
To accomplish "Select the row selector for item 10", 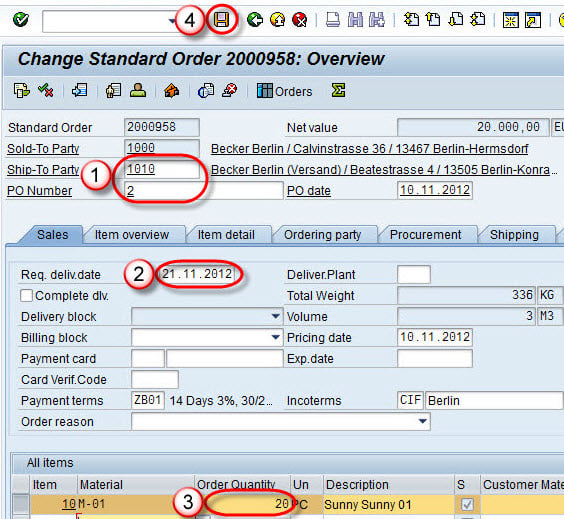I will click(21, 504).
